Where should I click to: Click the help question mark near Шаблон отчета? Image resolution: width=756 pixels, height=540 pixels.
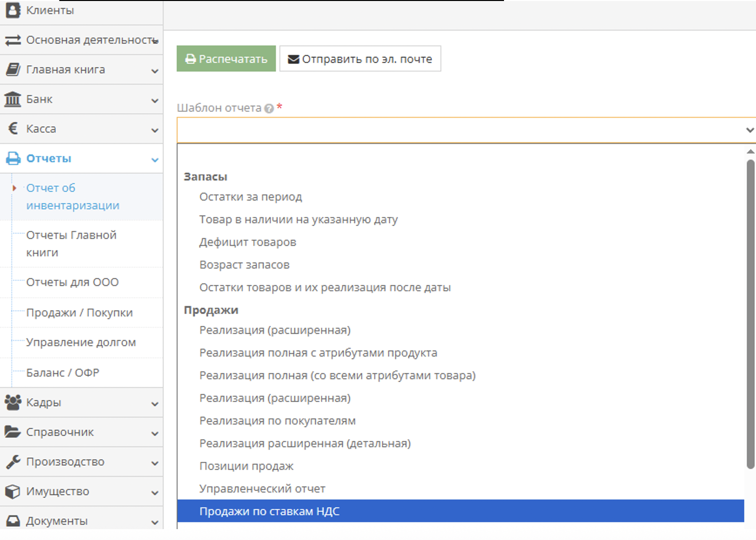(x=269, y=108)
